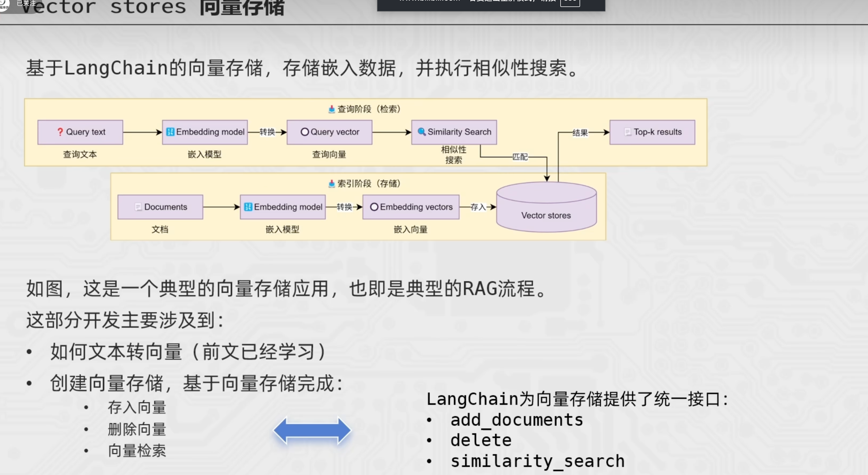Click the blue icon in query-stage Embedding model
Image resolution: width=868 pixels, height=475 pixels.
tap(170, 132)
